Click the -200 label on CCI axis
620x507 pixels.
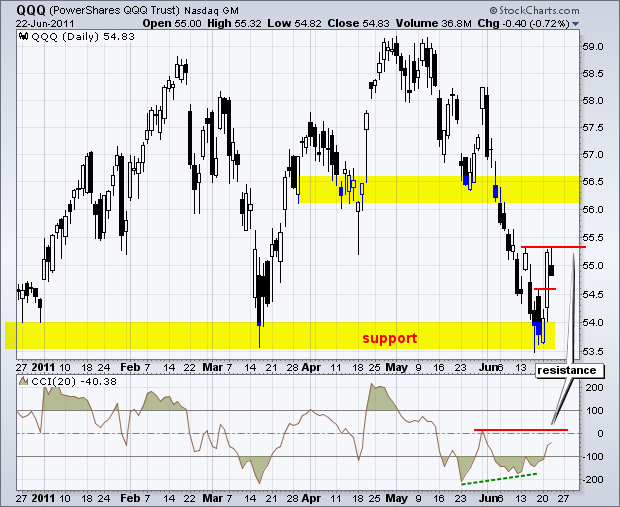[x=593, y=479]
